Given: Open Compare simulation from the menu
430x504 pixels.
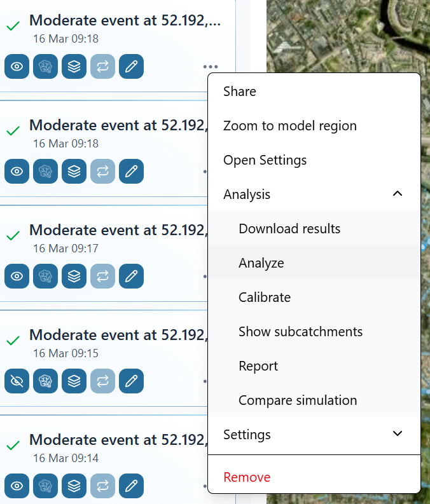Looking at the screenshot, I should point(298,400).
